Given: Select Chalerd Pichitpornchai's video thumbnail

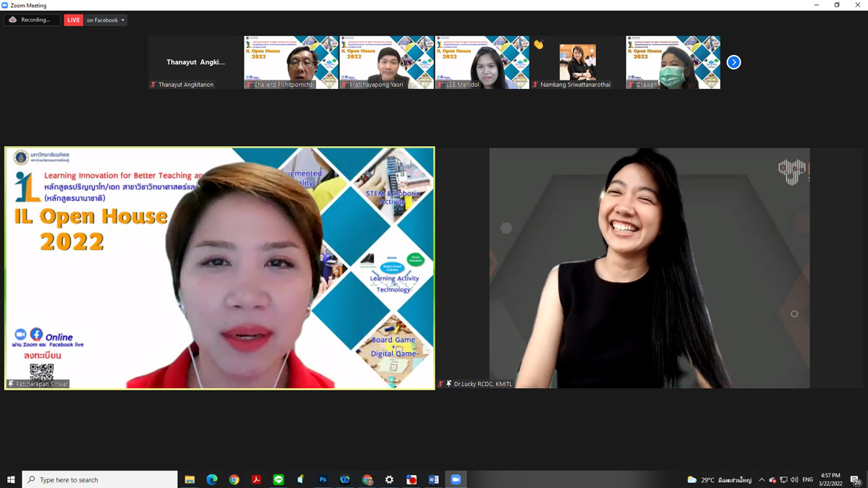Looking at the screenshot, I should coord(291,62).
